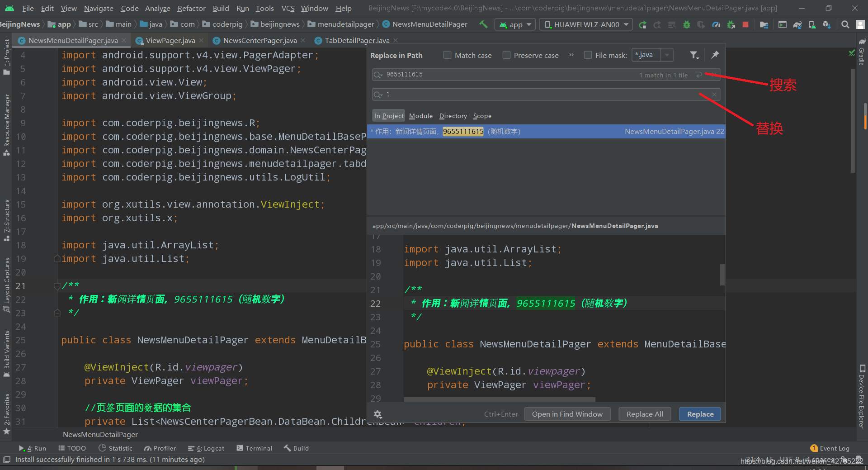Screen dimensions: 868x470
Task: Click the filter icon in Replace in Path
Action: (694, 55)
